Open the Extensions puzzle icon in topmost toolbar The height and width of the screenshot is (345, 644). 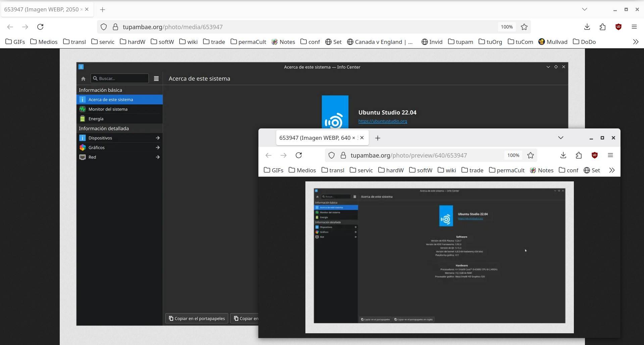[602, 27]
